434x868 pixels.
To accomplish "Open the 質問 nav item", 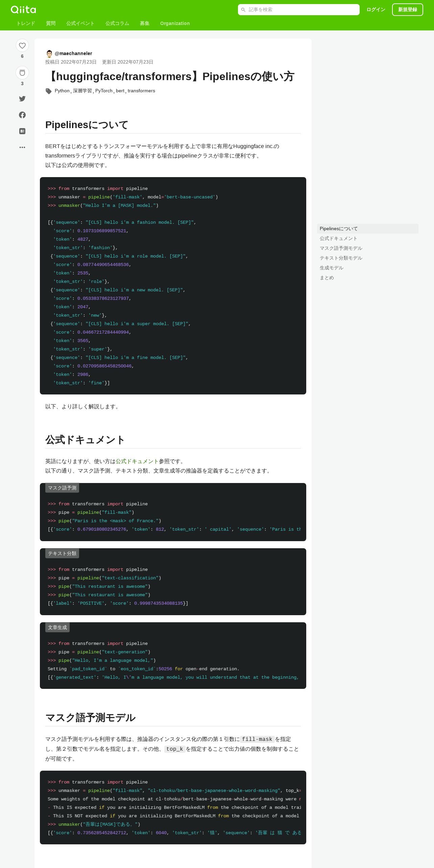I will click(51, 23).
